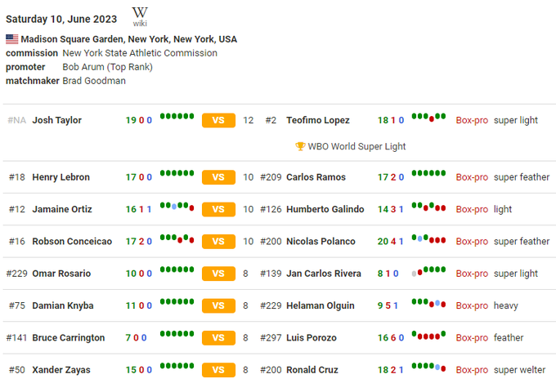Click Luis Porozo's recent form dots

tap(428, 335)
